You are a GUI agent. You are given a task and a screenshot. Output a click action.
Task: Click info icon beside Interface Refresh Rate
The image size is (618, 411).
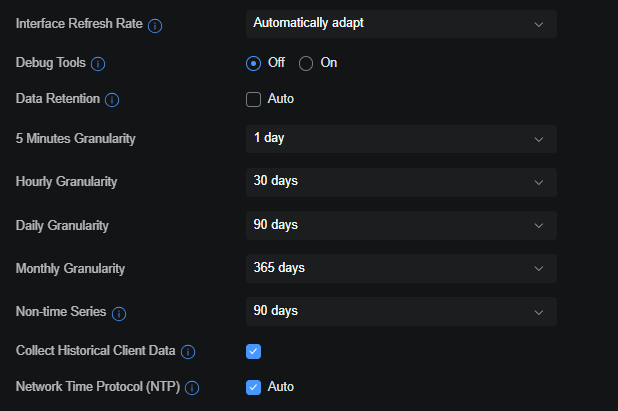click(x=155, y=25)
